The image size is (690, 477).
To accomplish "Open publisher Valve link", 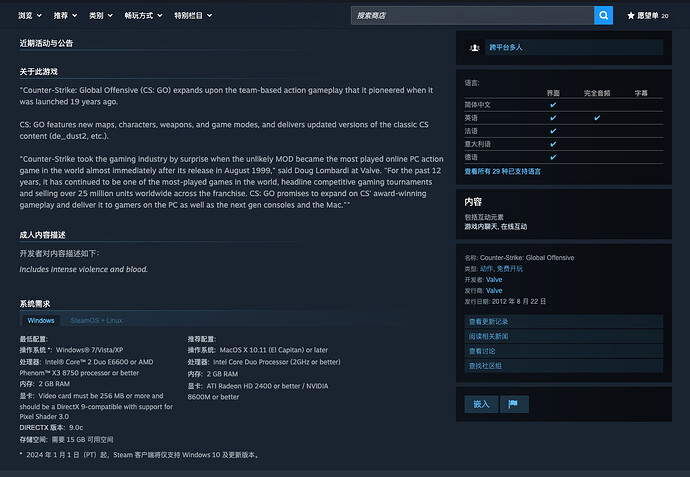I will (x=494, y=290).
